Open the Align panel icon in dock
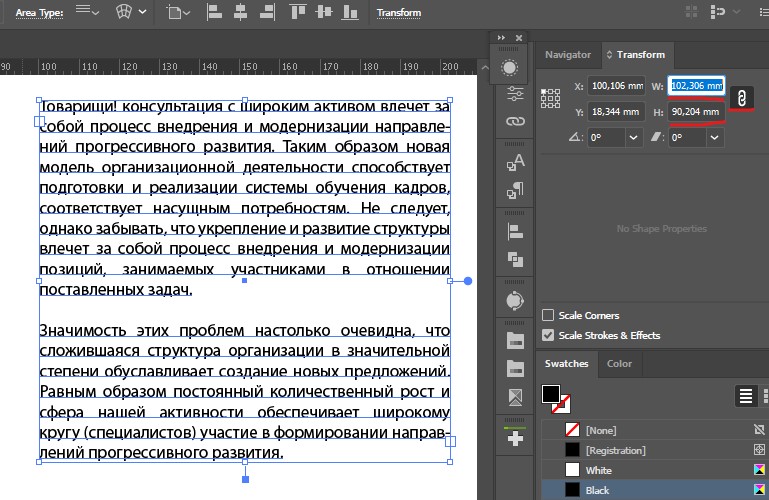 point(515,231)
